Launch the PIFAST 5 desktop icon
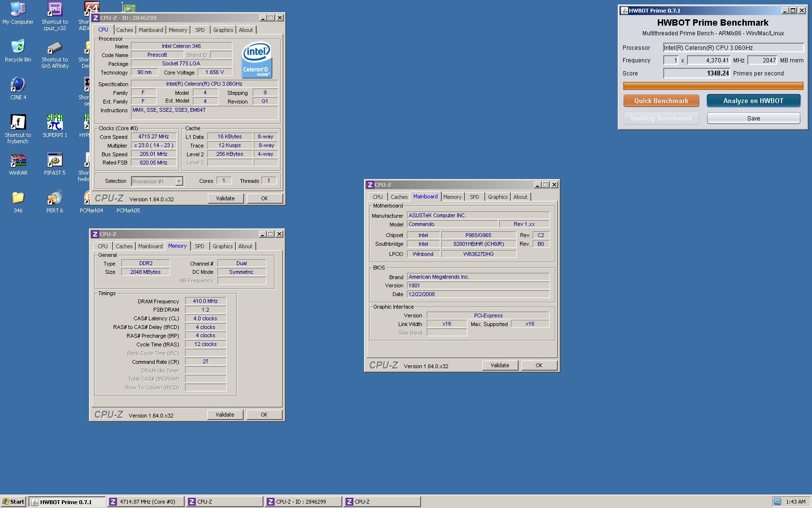Viewport: 812px width, 508px height. click(55, 164)
